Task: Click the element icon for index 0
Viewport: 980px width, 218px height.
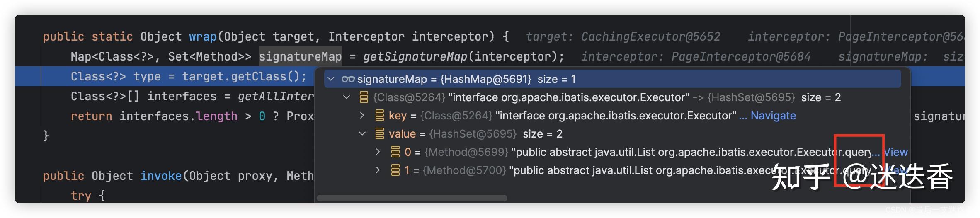Action: 395,152
